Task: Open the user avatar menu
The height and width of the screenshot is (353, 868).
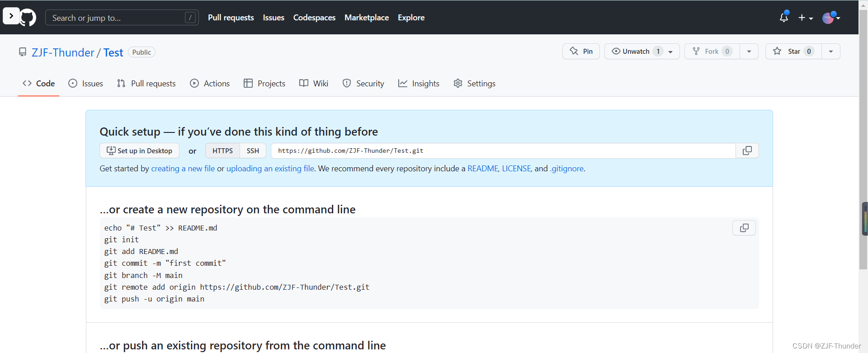Action: click(831, 18)
